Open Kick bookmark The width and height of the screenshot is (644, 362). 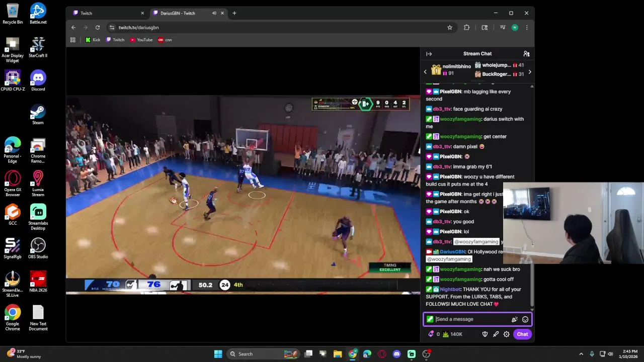(93, 40)
